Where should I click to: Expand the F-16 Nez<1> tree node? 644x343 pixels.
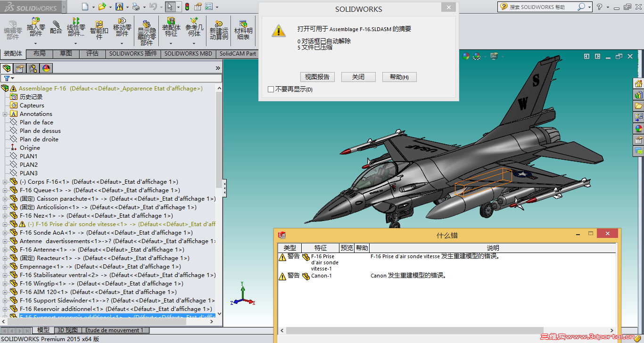point(5,216)
